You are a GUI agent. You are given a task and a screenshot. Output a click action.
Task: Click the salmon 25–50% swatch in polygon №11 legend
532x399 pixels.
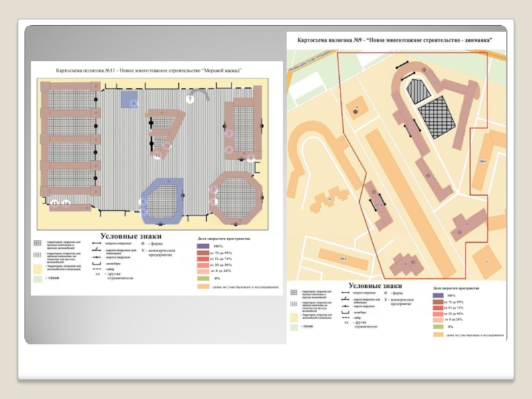tap(203, 265)
